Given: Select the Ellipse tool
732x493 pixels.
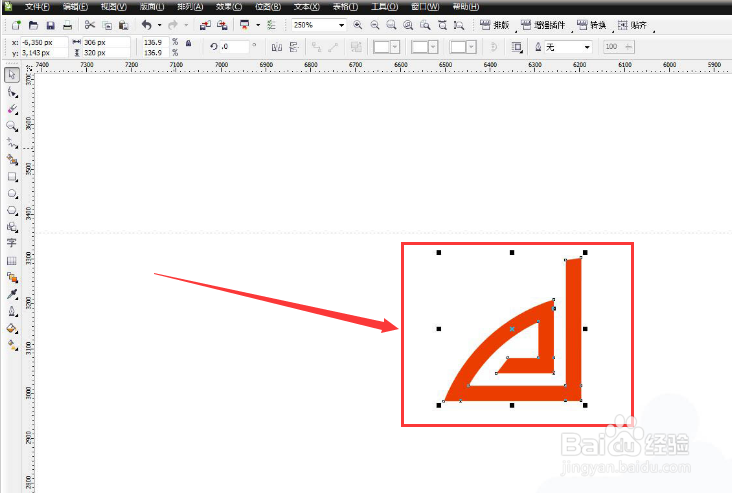Looking at the screenshot, I should [12, 194].
